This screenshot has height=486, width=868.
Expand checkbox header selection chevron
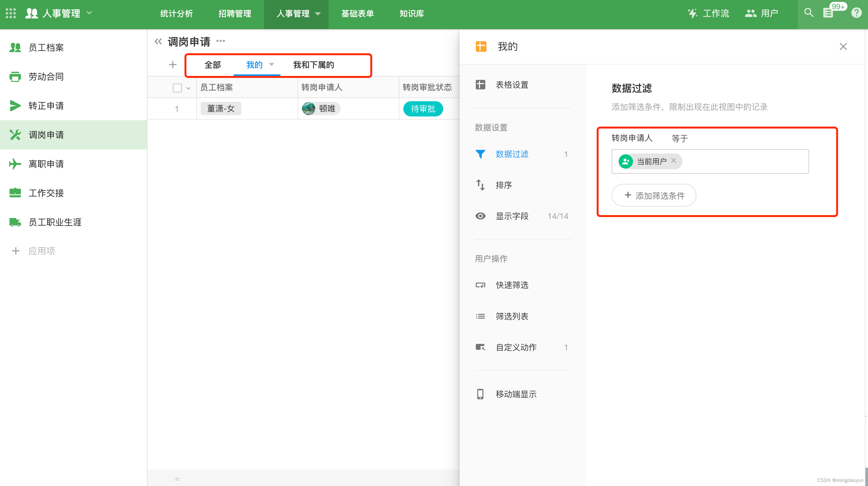(188, 88)
